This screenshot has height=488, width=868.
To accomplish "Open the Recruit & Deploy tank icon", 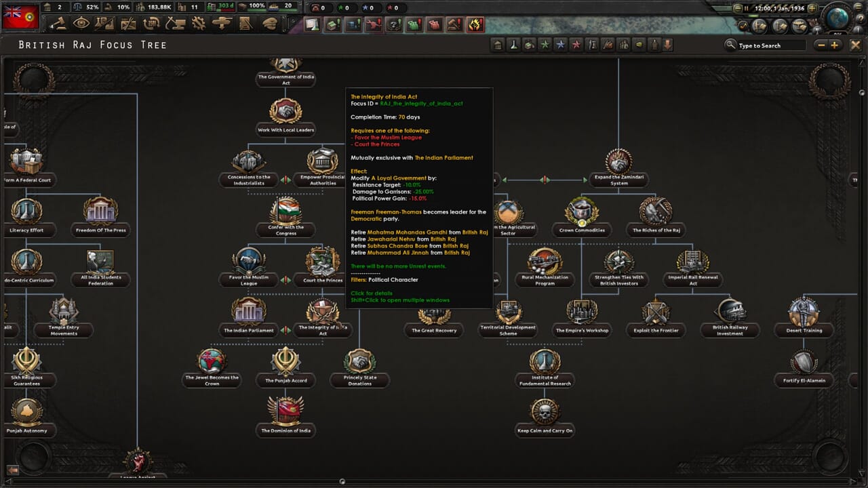I will (x=222, y=23).
